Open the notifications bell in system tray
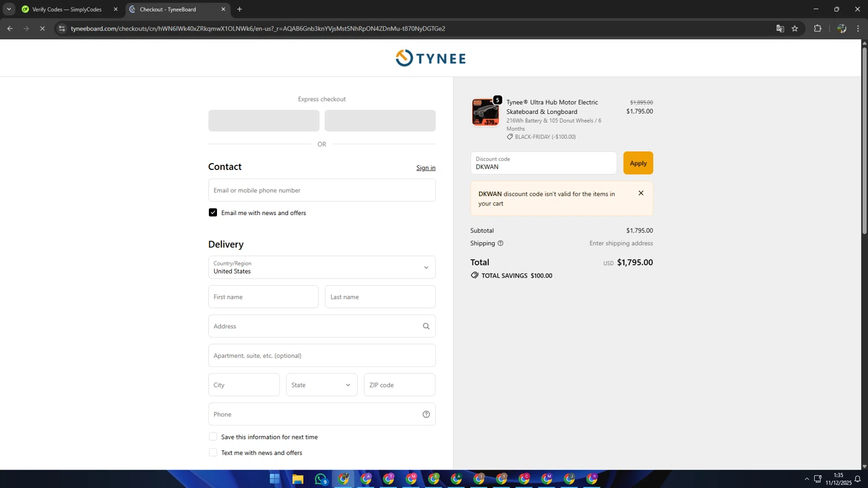 [858, 479]
